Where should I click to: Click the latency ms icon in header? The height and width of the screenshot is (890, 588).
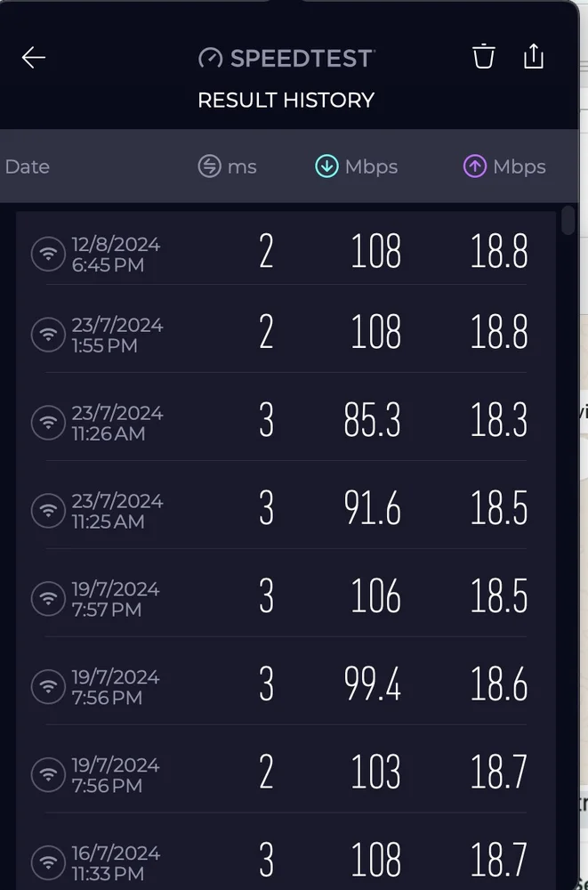pos(207,166)
